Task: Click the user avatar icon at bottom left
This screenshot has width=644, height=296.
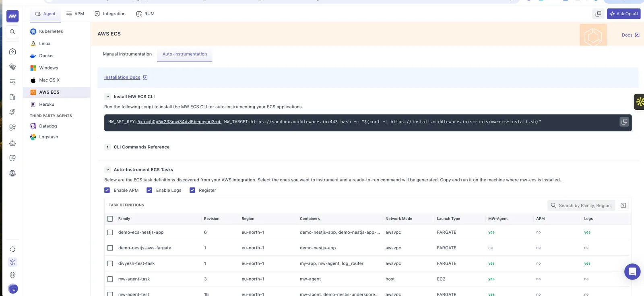Action: (x=13, y=288)
